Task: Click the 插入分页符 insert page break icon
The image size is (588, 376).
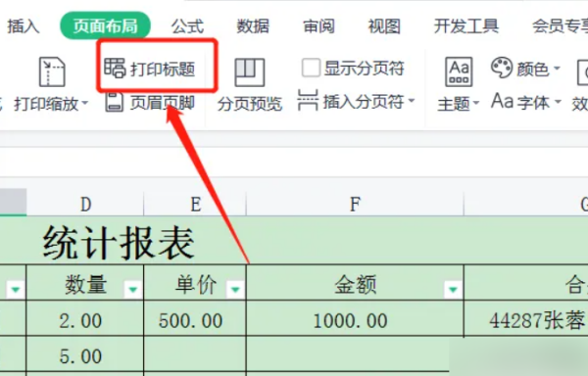Action: (x=308, y=100)
